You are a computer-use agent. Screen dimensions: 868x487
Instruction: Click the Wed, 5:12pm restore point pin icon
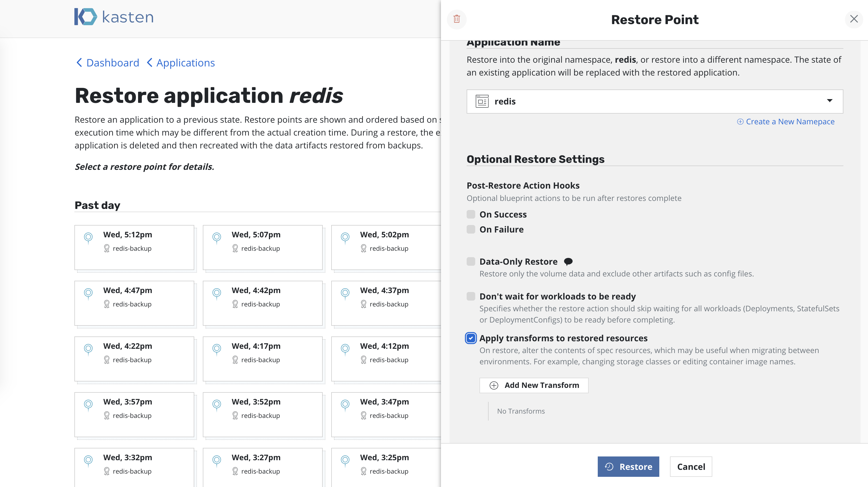point(88,237)
